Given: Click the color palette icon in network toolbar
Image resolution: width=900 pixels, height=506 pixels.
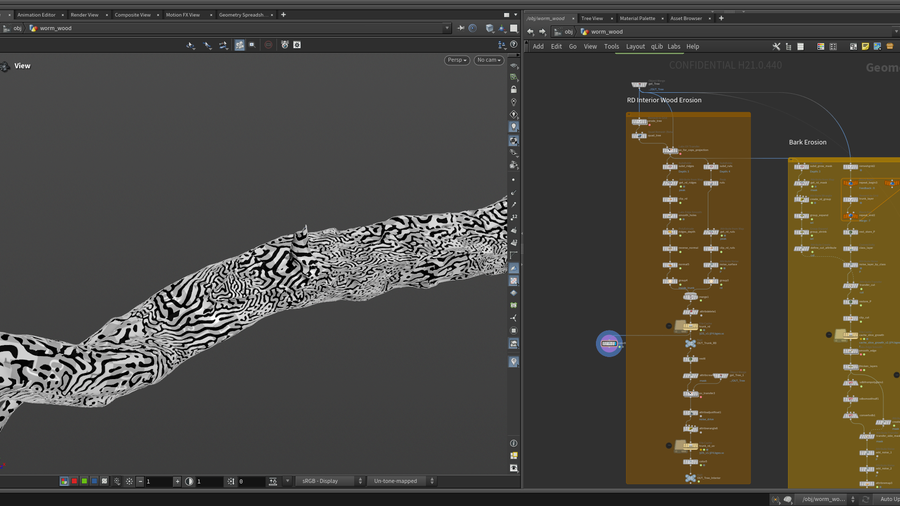Looking at the screenshot, I should click(820, 46).
